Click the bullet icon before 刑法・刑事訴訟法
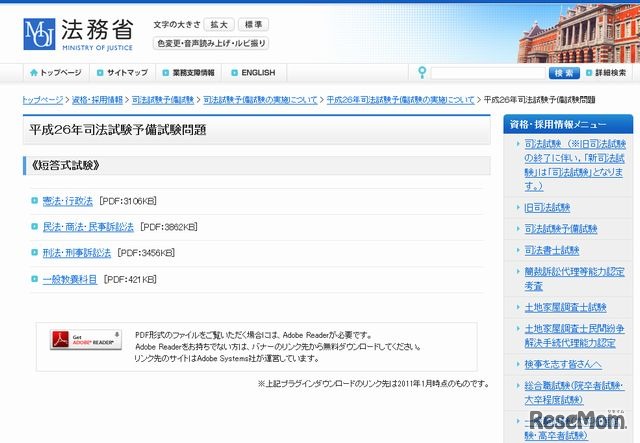 pyautogui.click(x=35, y=253)
